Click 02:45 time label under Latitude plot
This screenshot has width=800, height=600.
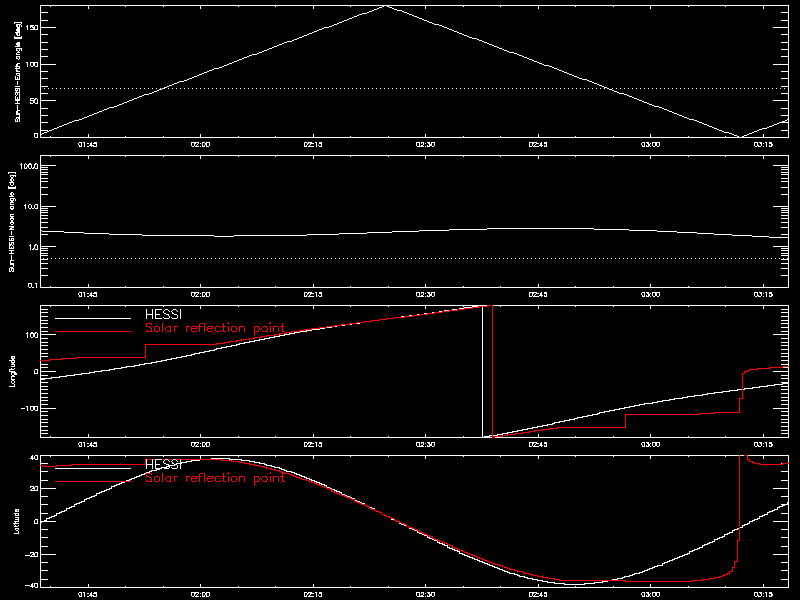point(538,594)
